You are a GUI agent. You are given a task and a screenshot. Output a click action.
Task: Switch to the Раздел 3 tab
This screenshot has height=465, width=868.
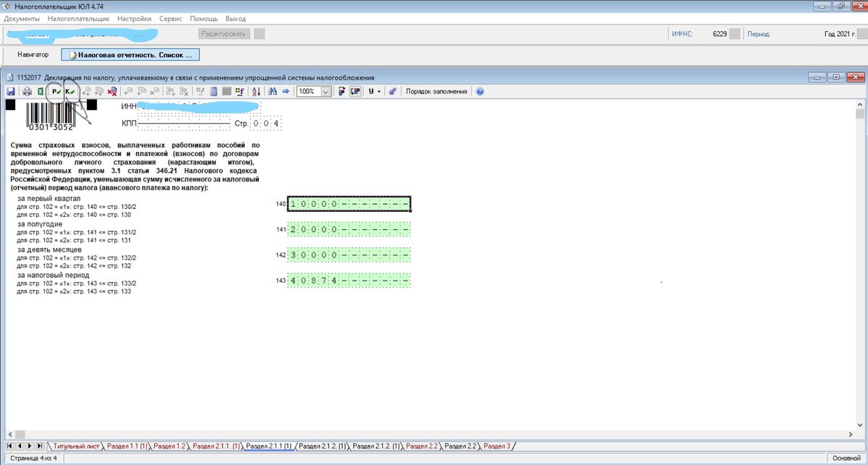pos(497,446)
